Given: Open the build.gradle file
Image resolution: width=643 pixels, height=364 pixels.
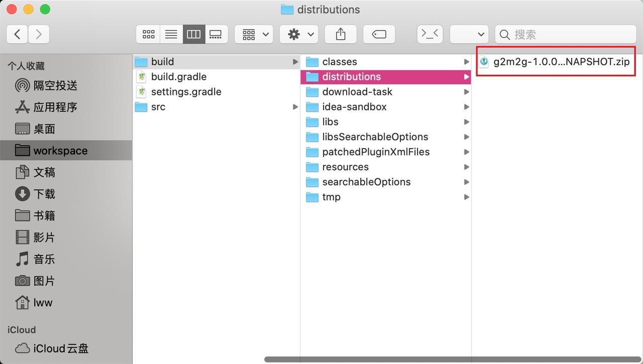Looking at the screenshot, I should click(178, 77).
